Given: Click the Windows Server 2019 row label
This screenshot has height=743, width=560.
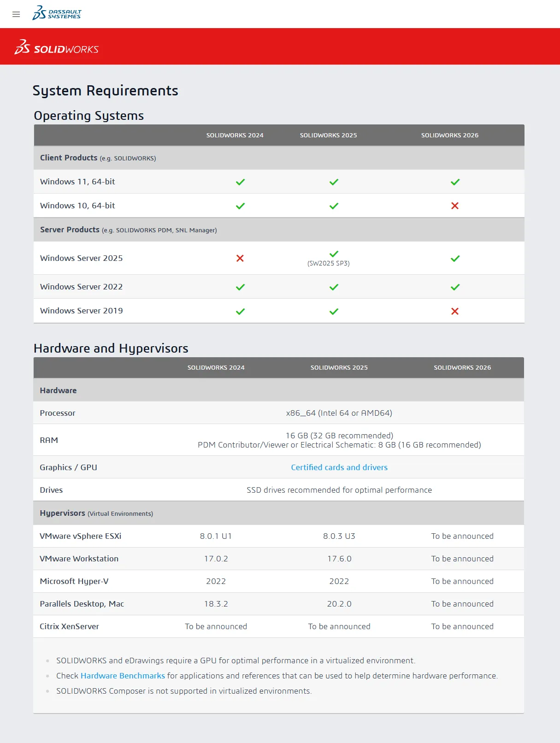Looking at the screenshot, I should point(82,311).
